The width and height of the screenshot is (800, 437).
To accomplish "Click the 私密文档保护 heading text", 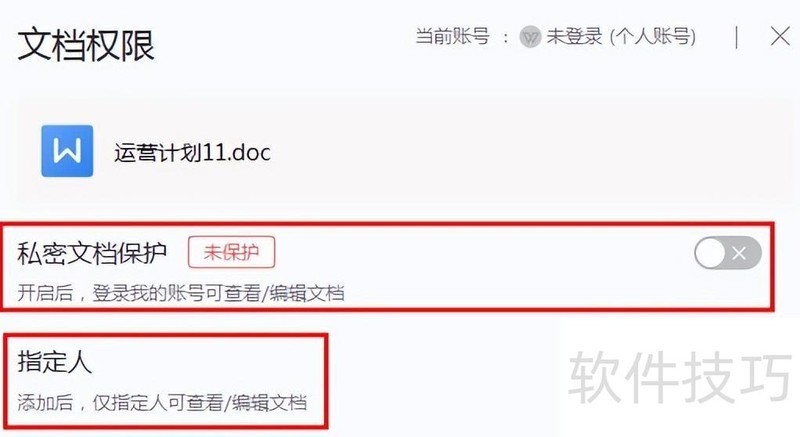I will coord(92,253).
